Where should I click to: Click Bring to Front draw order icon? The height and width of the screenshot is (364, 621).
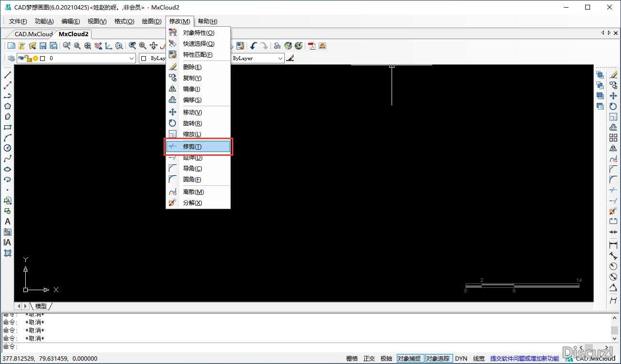coord(600,75)
